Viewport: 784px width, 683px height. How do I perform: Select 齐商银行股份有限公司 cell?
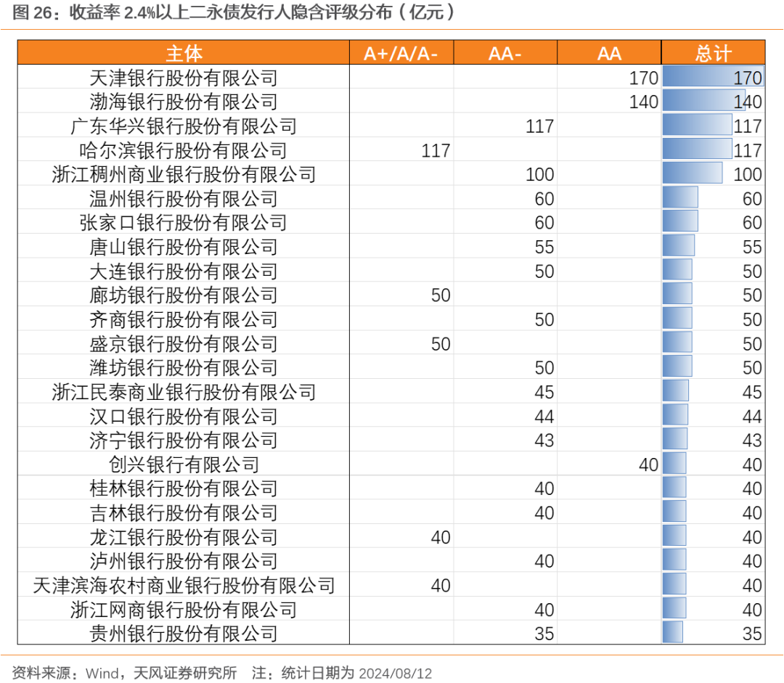184,319
